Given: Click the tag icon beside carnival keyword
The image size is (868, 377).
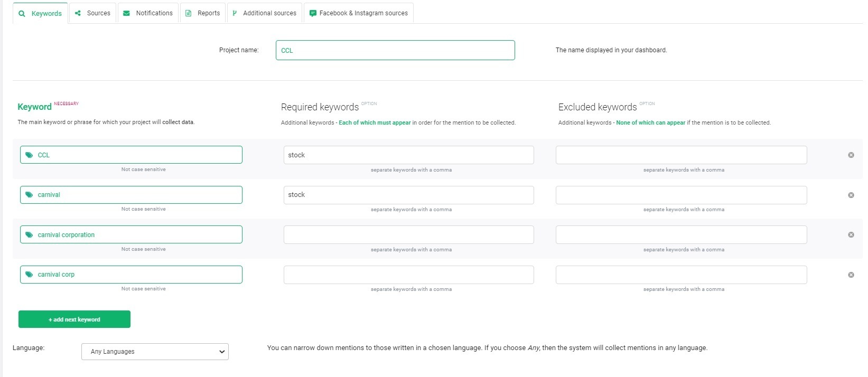Looking at the screenshot, I should coord(29,195).
